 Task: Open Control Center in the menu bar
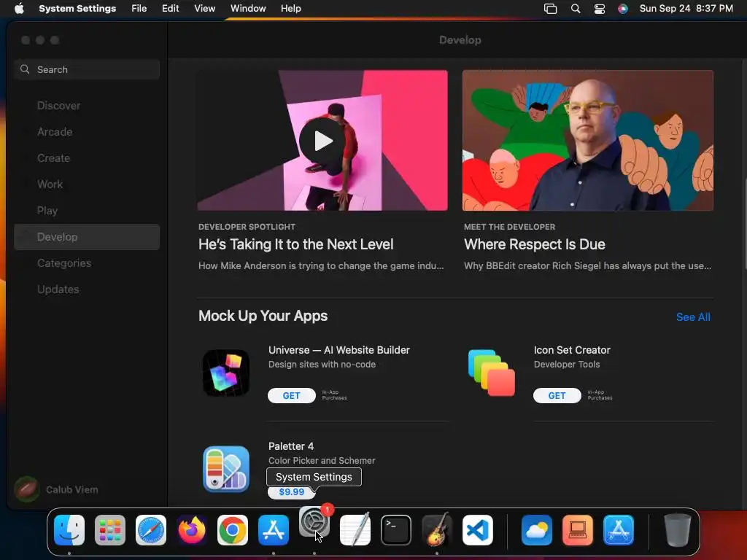(600, 9)
